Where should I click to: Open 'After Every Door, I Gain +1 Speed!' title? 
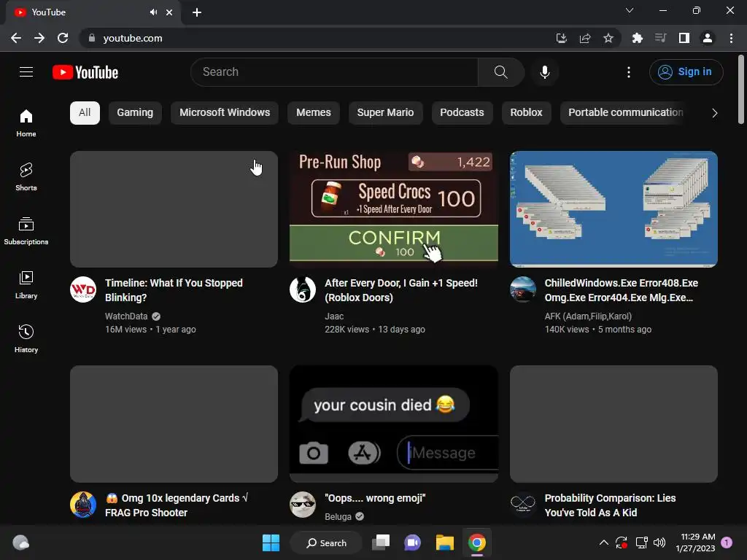401,290
